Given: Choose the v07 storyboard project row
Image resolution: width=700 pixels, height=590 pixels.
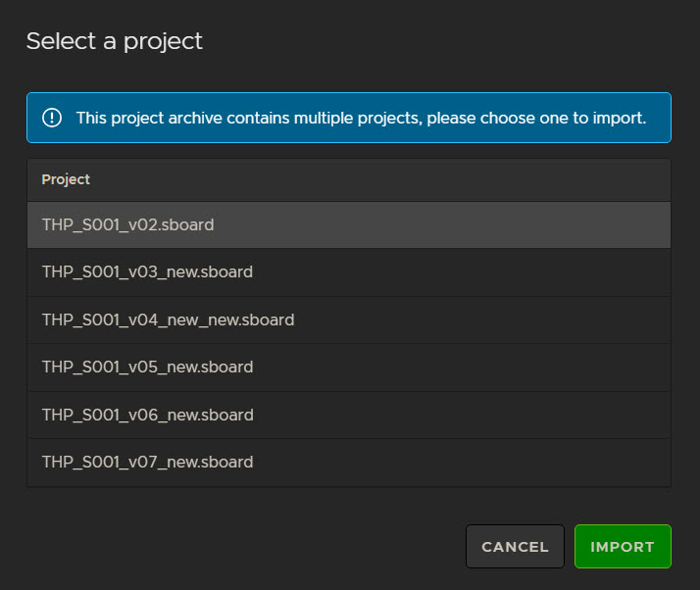Looking at the screenshot, I should pyautogui.click(x=147, y=462).
